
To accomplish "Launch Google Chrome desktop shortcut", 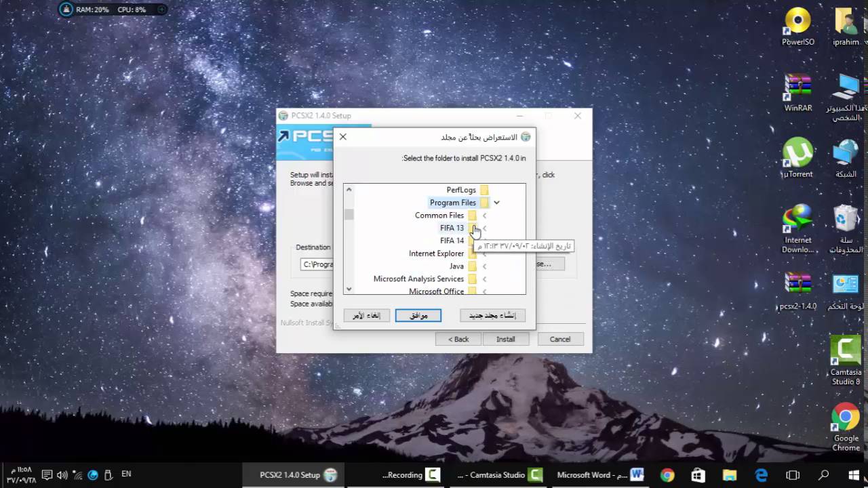I will click(846, 427).
